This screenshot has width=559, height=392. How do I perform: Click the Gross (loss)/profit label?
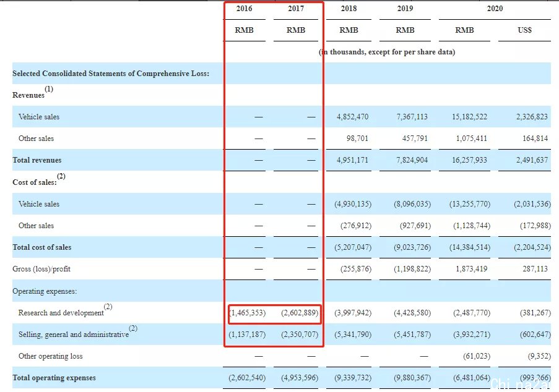[x=41, y=269]
